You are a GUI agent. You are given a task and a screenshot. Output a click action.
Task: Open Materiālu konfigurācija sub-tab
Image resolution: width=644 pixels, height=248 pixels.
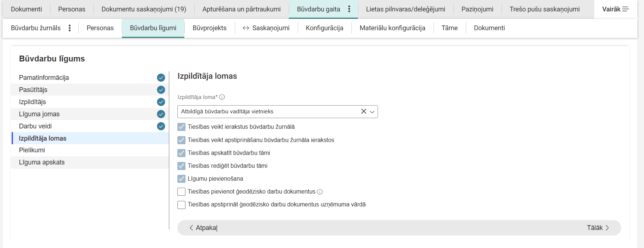coord(392,28)
